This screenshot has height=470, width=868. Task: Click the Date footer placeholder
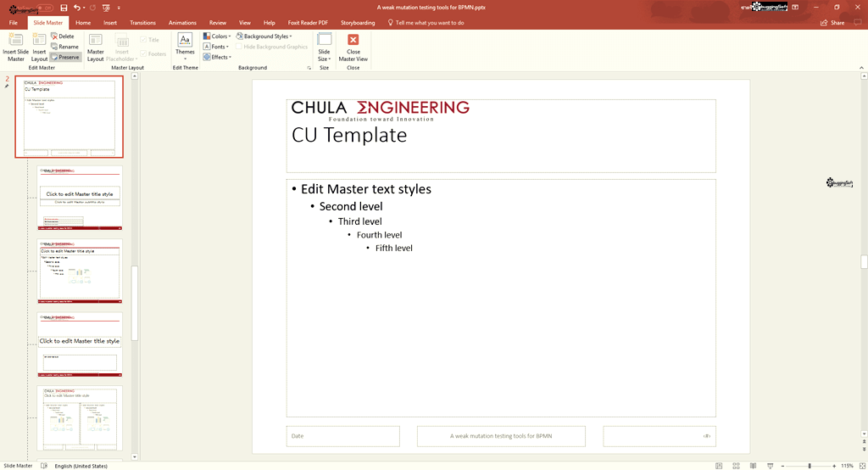coord(342,436)
